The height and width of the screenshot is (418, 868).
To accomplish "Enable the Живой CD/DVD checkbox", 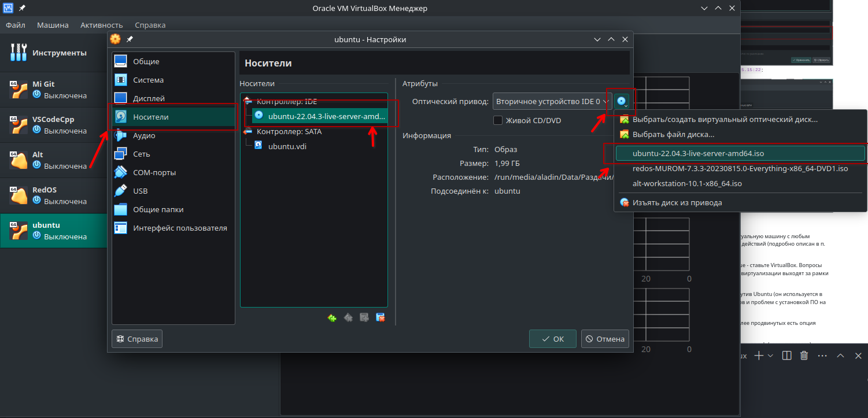I will pyautogui.click(x=497, y=120).
